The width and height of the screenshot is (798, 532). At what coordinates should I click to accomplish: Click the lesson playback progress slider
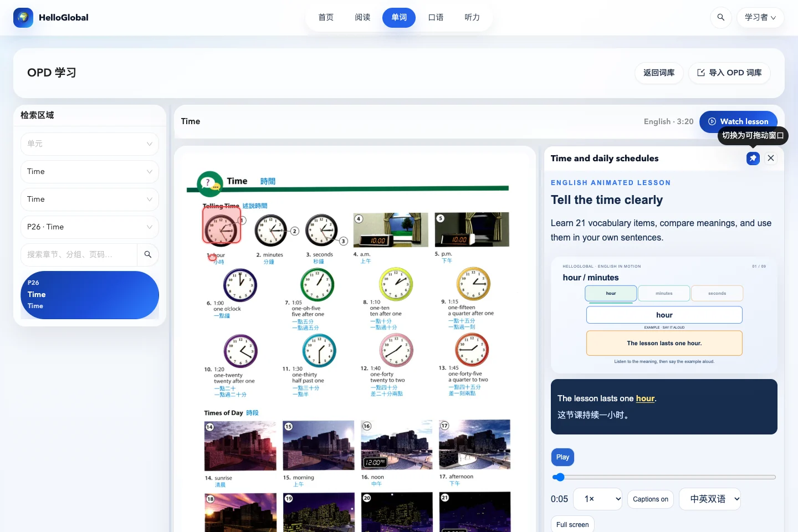[664, 477]
